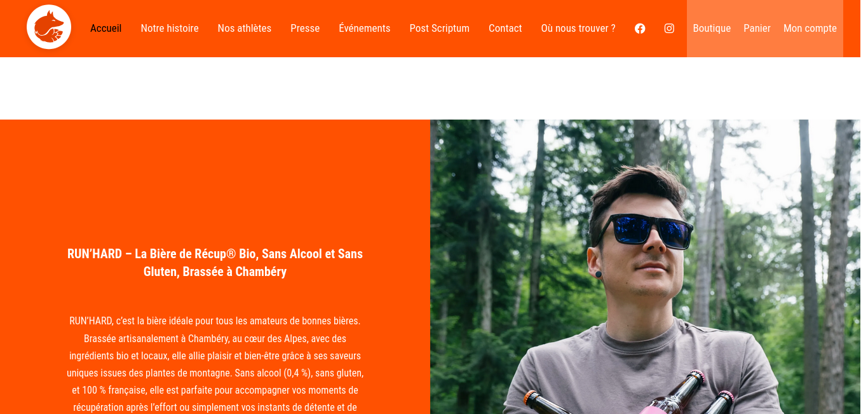
Task: Click the man with sunglasses photo
Action: (645, 267)
